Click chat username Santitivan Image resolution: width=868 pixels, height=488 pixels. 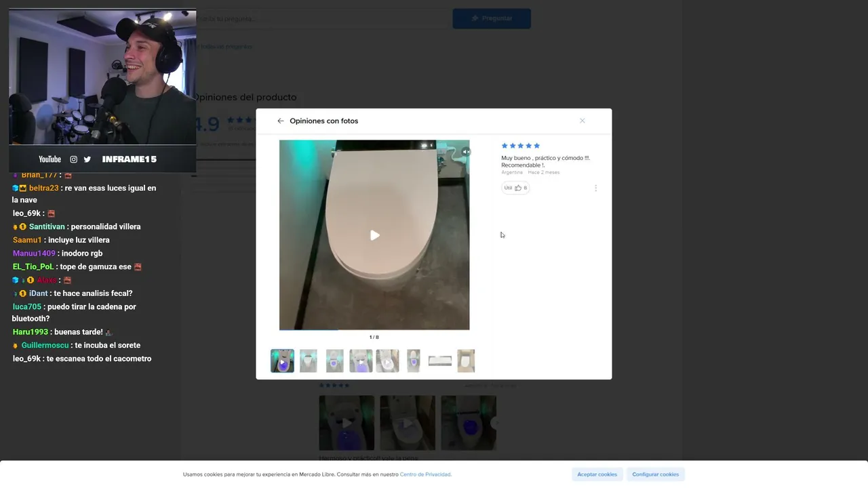pyautogui.click(x=47, y=226)
